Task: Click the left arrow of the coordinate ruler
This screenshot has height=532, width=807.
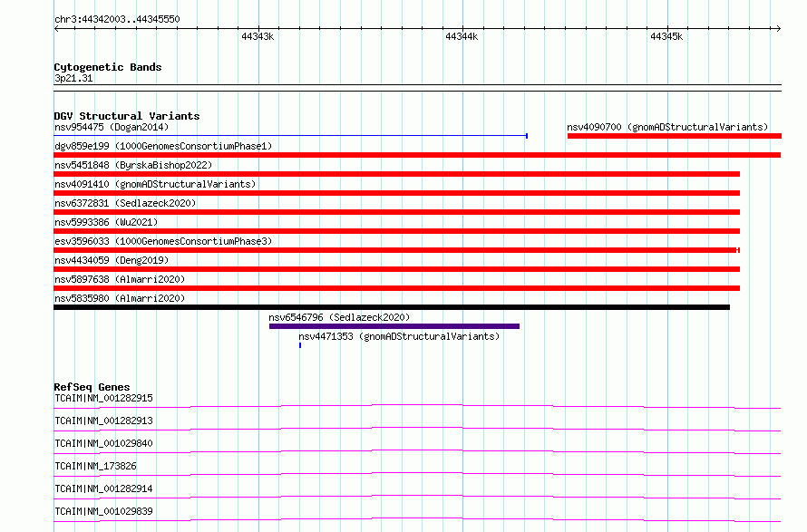Action: pos(56,28)
